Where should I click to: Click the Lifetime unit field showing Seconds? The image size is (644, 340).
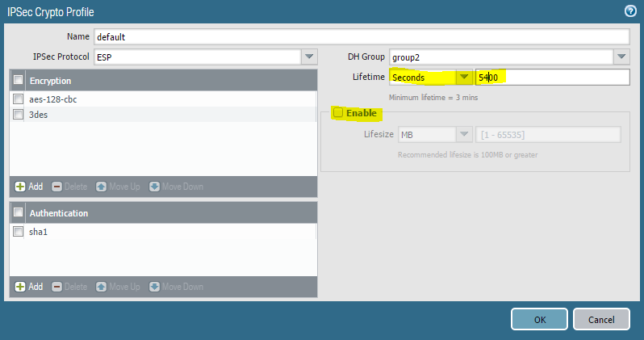pos(423,77)
